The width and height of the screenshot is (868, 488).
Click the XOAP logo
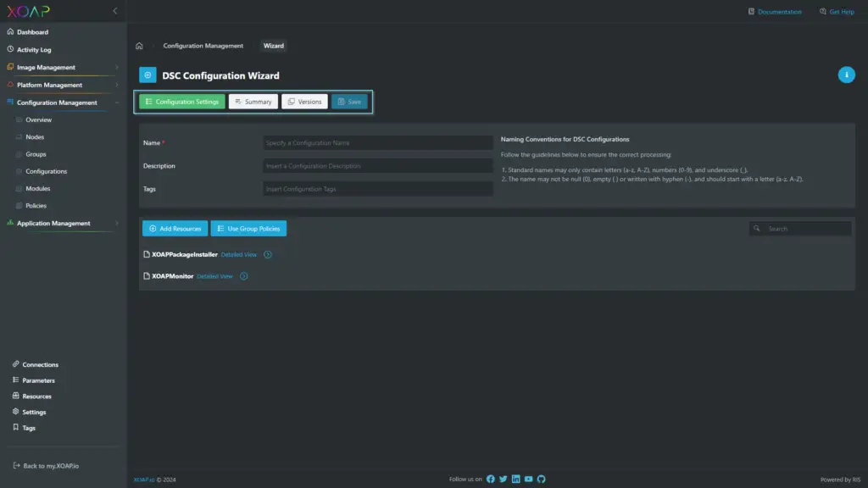[28, 11]
